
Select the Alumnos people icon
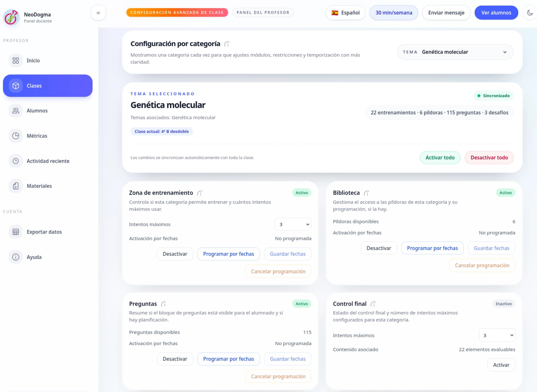(16, 111)
